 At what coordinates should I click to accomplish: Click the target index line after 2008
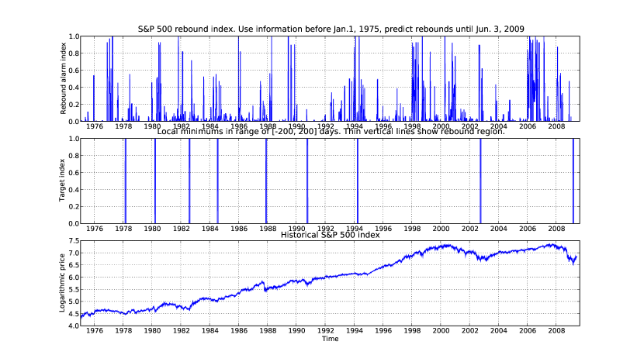(573, 181)
